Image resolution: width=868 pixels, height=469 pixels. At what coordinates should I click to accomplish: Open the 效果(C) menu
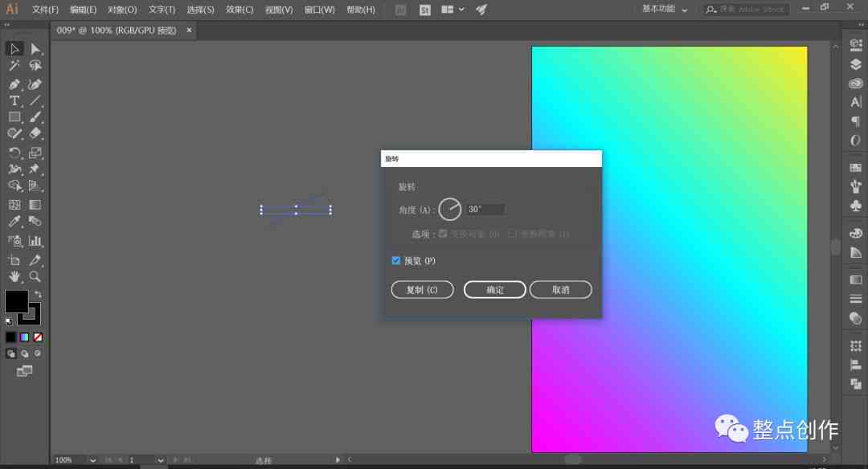point(240,10)
